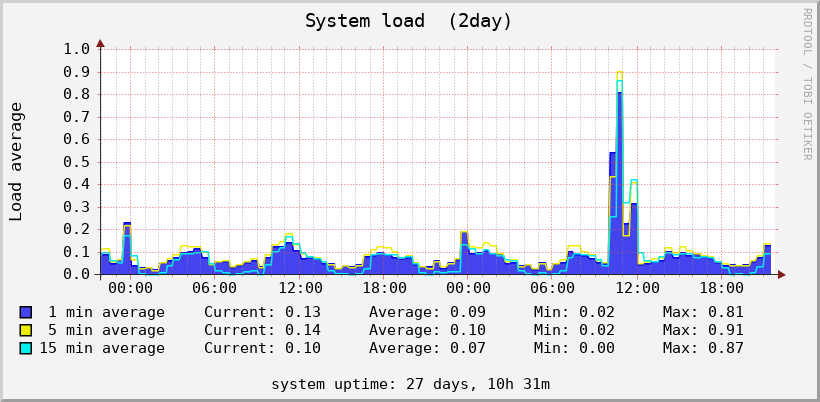Click the cyan 15 min average legend swatch

coord(26,348)
